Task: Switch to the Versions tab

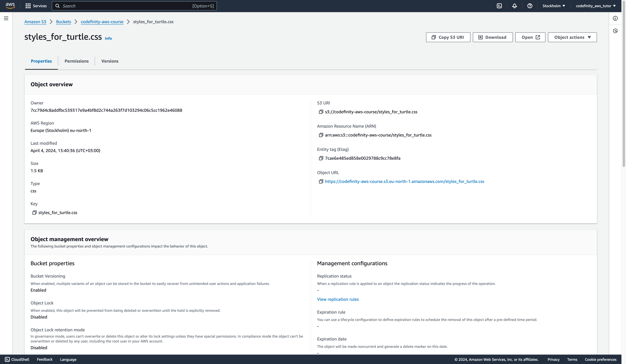Action: (110, 61)
